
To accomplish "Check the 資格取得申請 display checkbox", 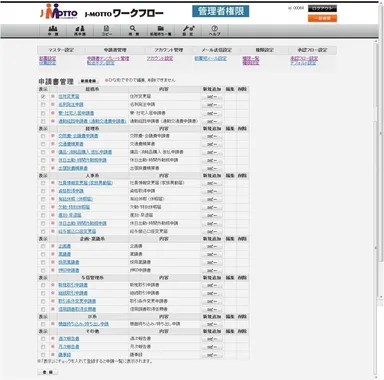I will coord(43,191).
